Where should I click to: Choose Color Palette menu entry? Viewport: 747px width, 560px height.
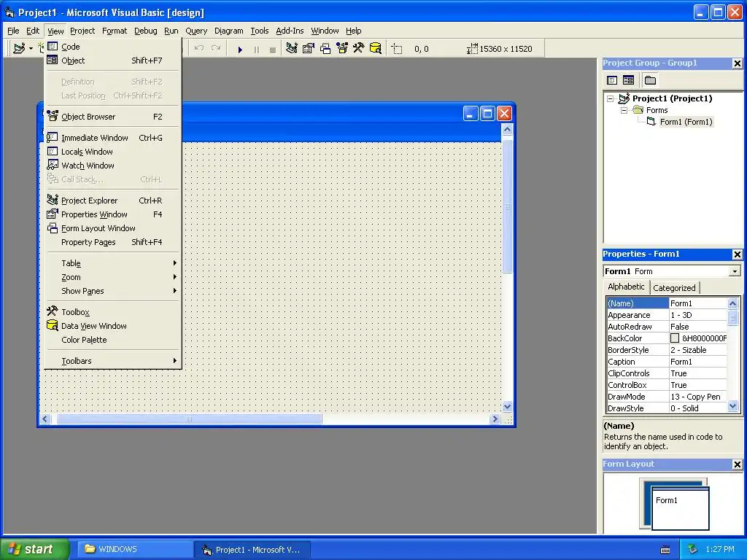click(112, 340)
